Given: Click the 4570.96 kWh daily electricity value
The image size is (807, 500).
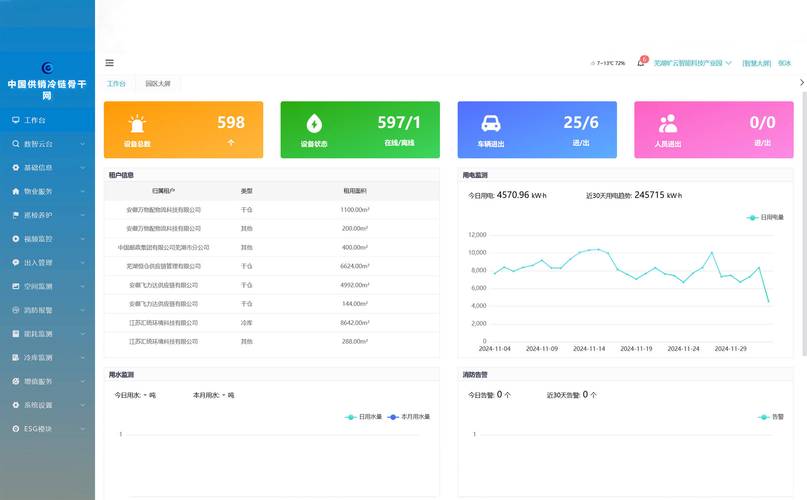Looking at the screenshot, I should coord(521,195).
